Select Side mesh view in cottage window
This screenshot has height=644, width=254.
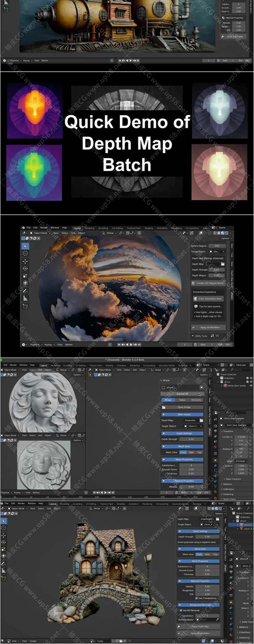[x=206, y=554]
